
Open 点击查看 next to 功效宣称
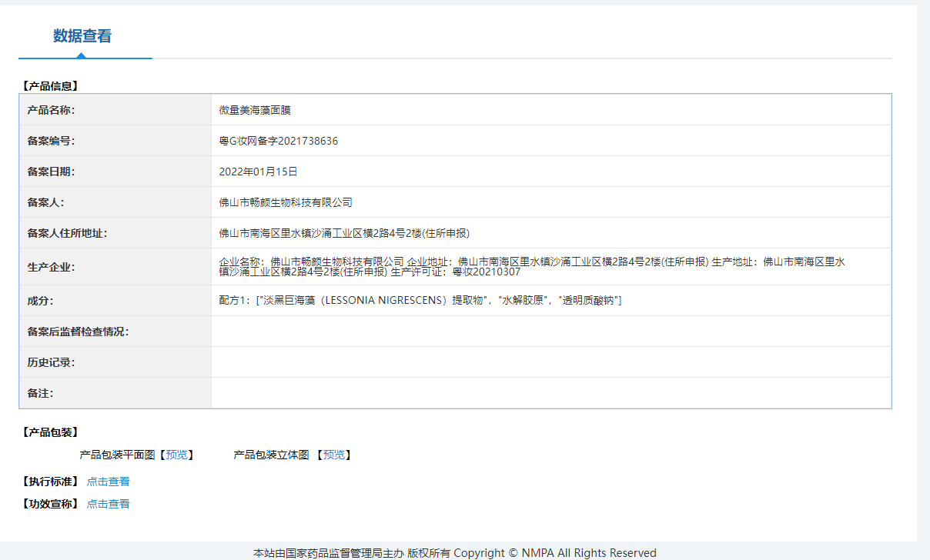click(108, 504)
